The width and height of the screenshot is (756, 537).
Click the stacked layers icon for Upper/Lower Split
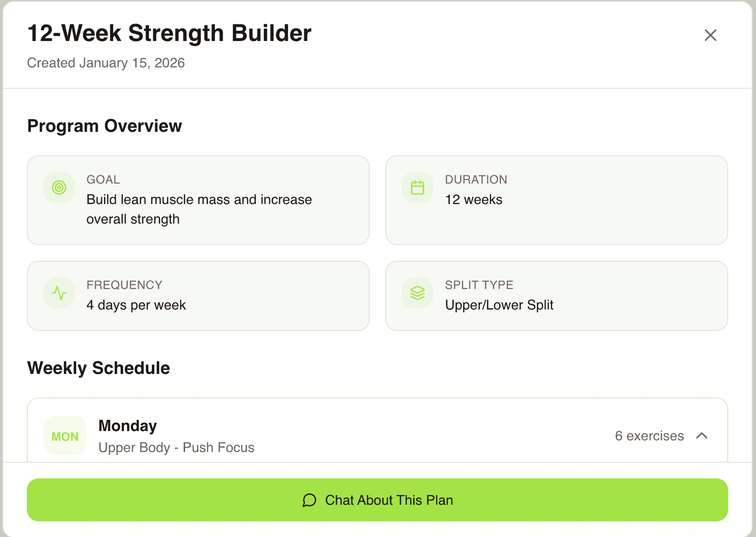pos(417,293)
